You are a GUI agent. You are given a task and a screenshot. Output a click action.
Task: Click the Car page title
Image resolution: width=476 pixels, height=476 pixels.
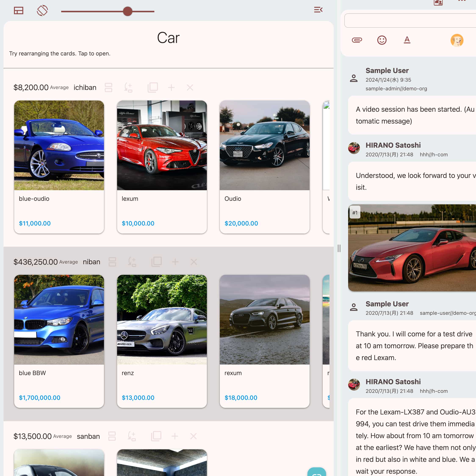pos(169,38)
